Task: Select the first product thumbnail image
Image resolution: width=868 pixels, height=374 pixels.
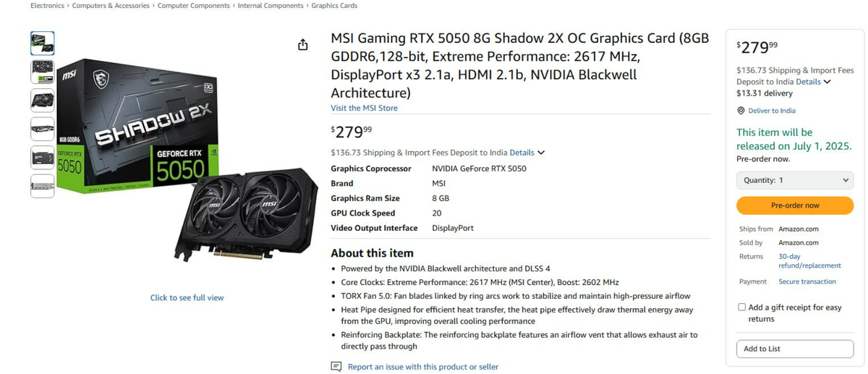Action: (x=43, y=43)
